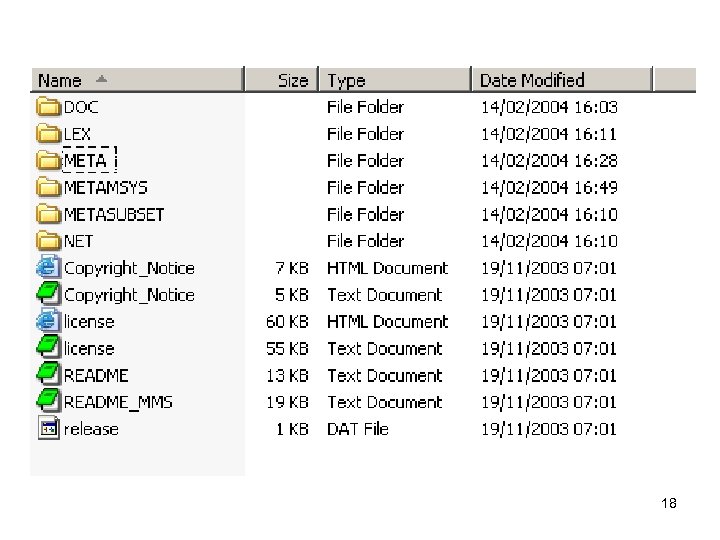Click the license text document icon
720x540 pixels.
(x=48, y=349)
